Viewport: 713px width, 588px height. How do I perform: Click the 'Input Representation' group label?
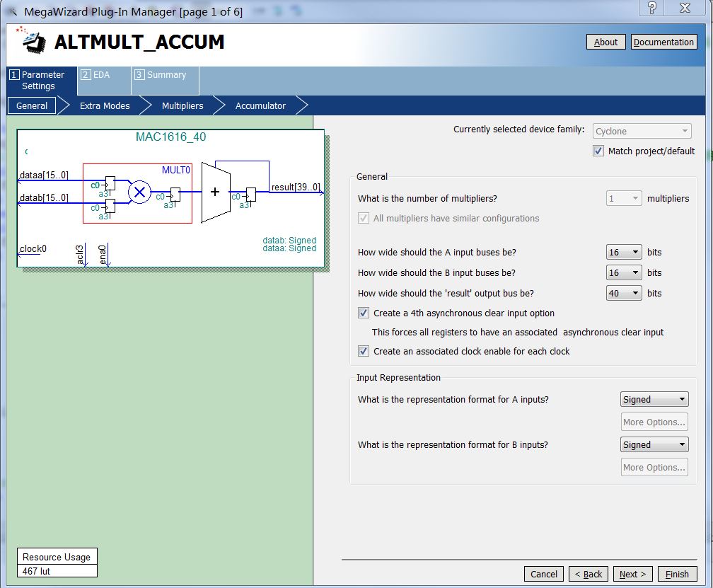[x=398, y=377]
